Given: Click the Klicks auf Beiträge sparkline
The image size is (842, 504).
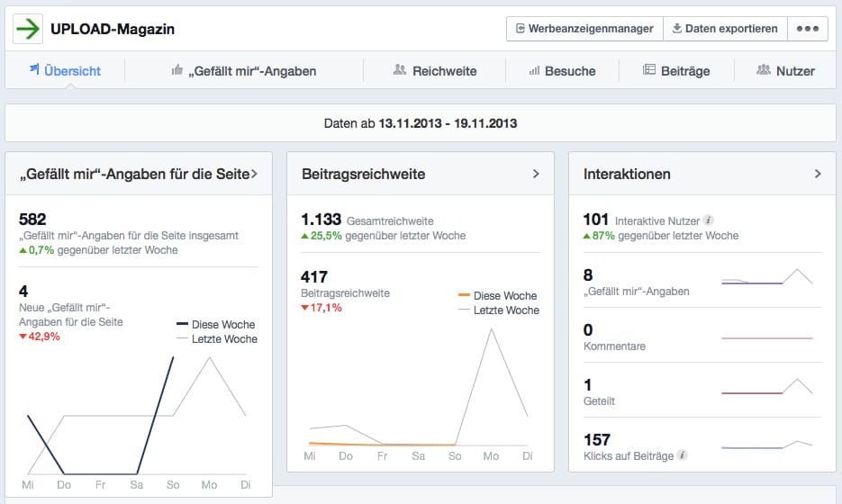Looking at the screenshot, I should pos(767,445).
